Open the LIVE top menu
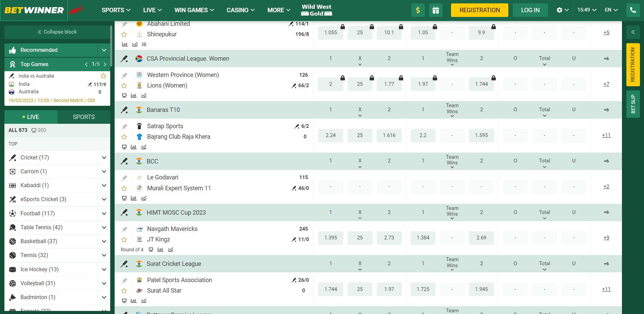Image resolution: width=644 pixels, height=314 pixels. (x=152, y=10)
